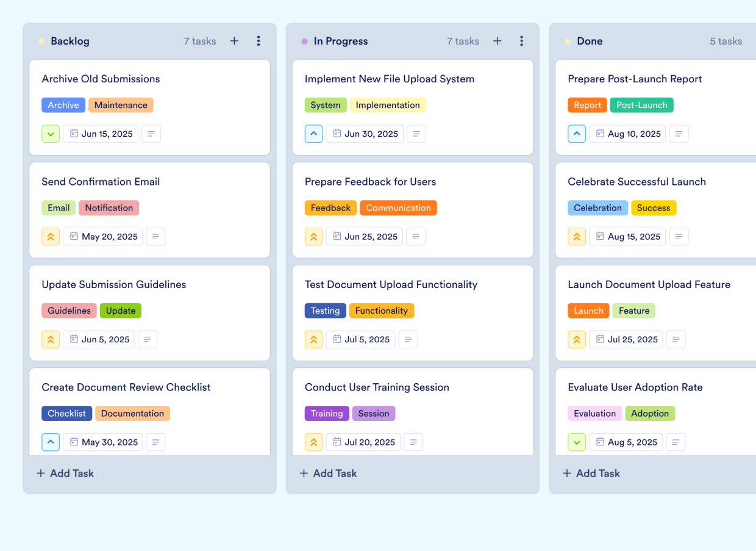Click the notes icon on Conduct User Training Session
756x551 pixels.
(413, 442)
